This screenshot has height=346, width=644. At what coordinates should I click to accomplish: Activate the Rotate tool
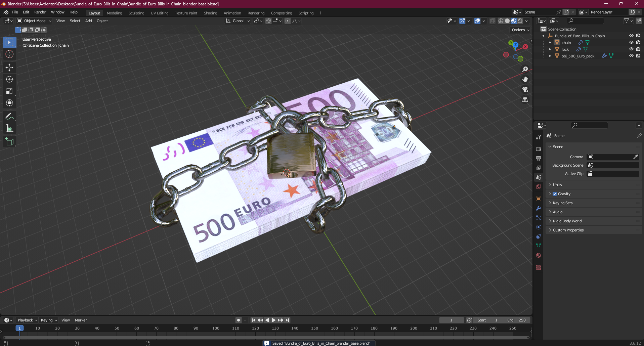(x=9, y=79)
